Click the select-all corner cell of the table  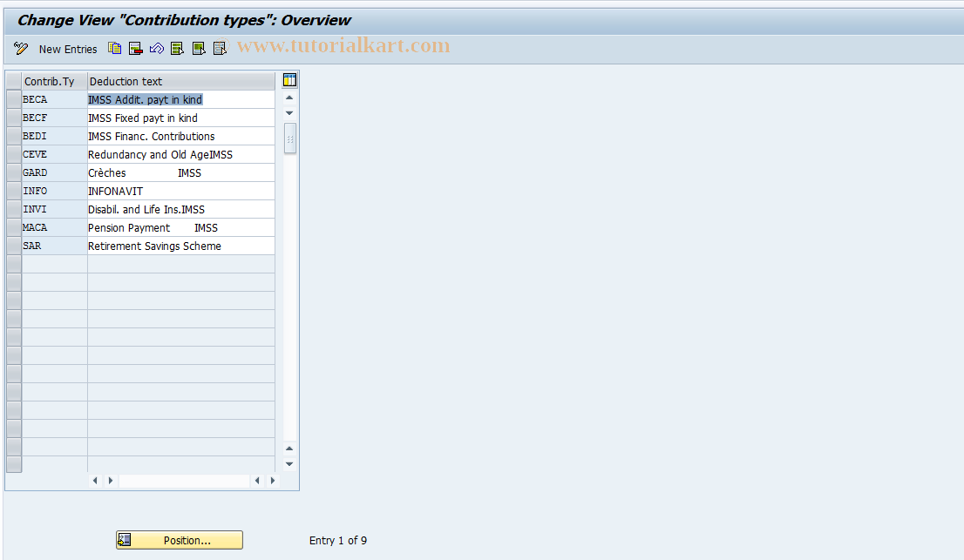14,81
